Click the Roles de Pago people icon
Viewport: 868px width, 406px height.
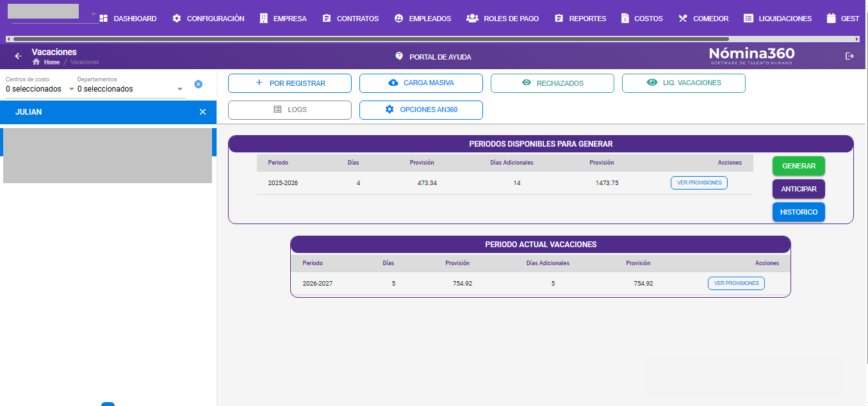point(472,19)
